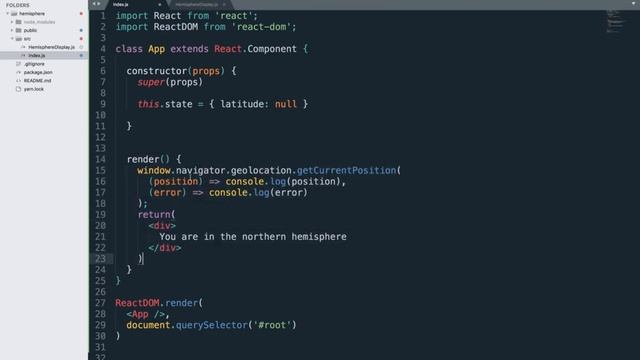640x360 pixels.
Task: Click 'ReactDOM' on line 27
Action: tap(137, 303)
